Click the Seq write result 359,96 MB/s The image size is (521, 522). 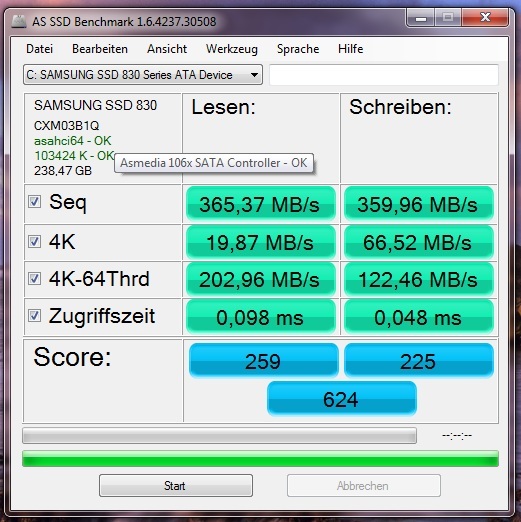[418, 204]
